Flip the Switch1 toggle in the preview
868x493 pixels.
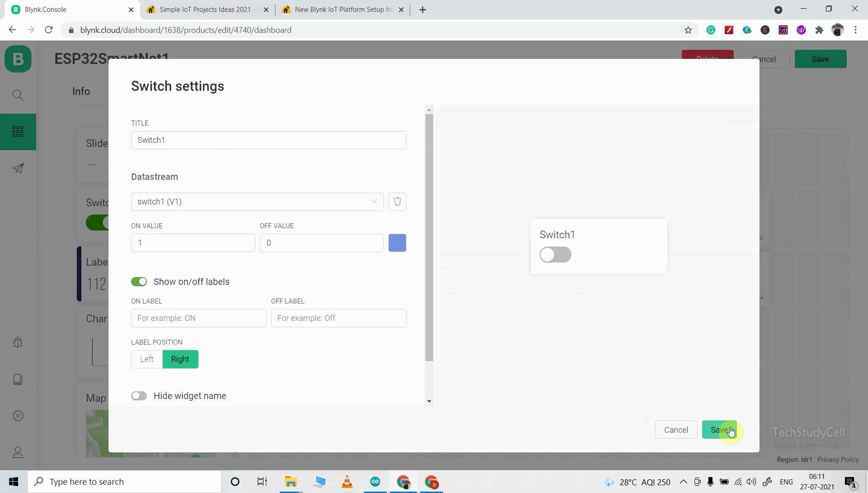pos(555,255)
